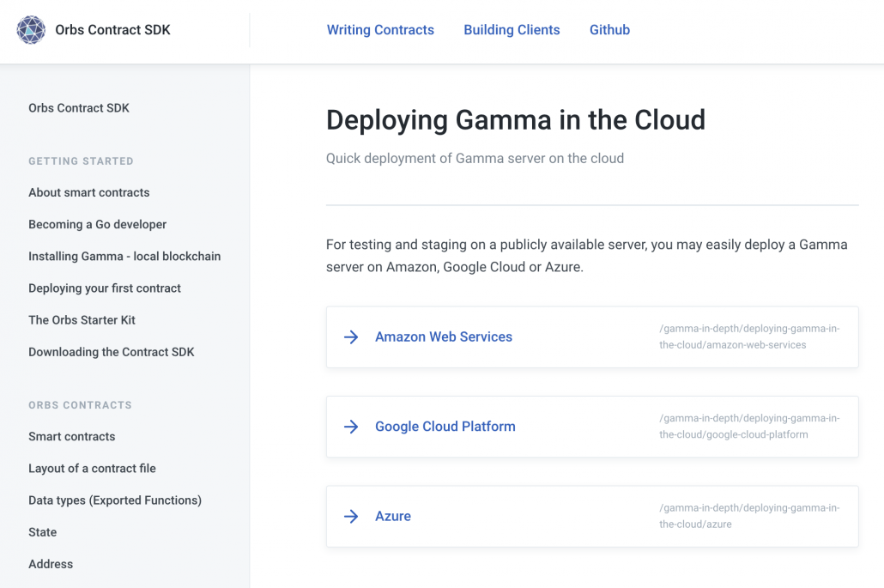Open The Orbs Starter Kit page
884x588 pixels.
(82, 320)
